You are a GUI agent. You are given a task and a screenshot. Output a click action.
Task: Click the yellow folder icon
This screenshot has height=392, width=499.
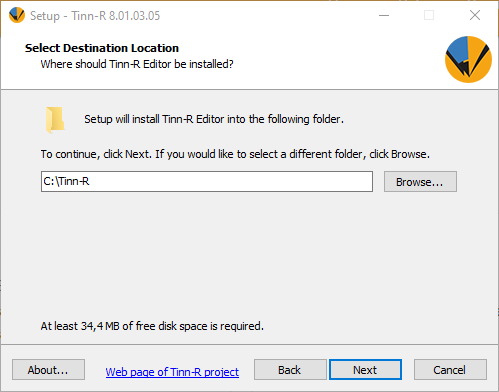click(x=55, y=120)
